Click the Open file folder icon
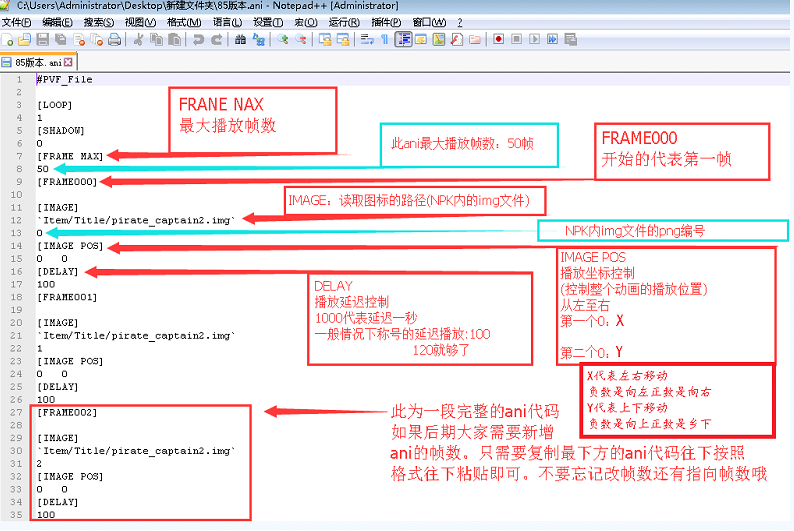Screen dimensions: 794x531 [25, 39]
